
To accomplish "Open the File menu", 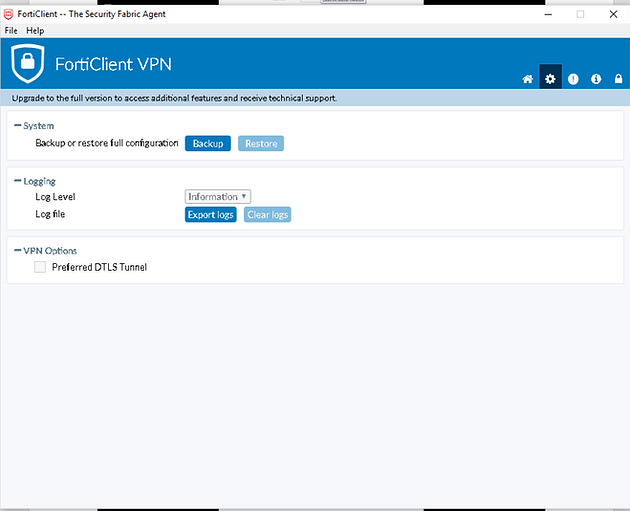I will tap(11, 31).
